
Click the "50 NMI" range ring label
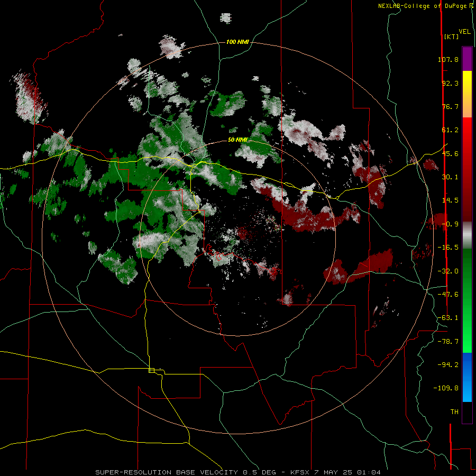click(x=237, y=140)
